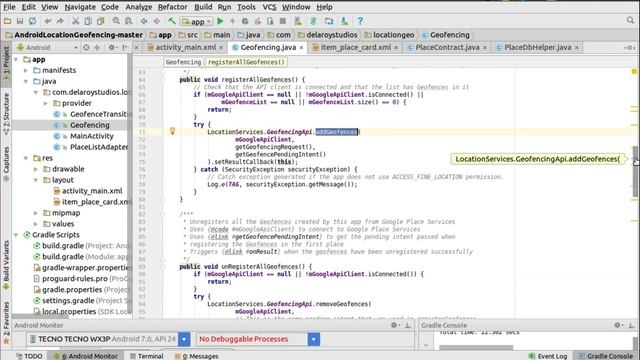The image size is (640, 360).
Task: Open Gradle Console settings gear
Action: point(618,325)
